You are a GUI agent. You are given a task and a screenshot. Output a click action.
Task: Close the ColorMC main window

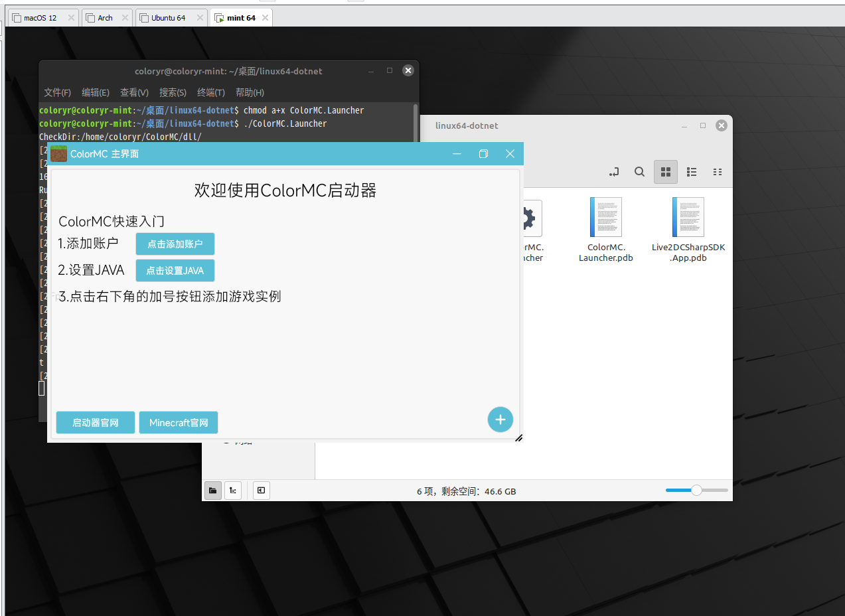pyautogui.click(x=510, y=154)
